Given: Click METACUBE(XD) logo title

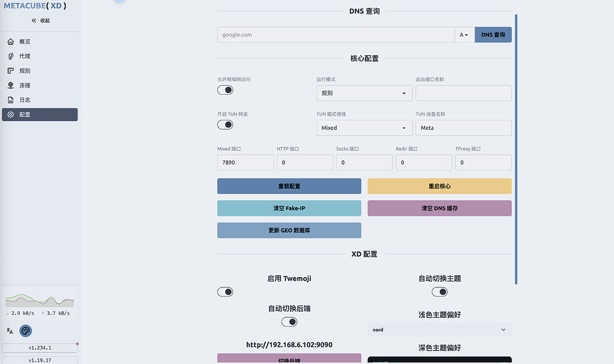Looking at the screenshot, I should pyautogui.click(x=35, y=6).
